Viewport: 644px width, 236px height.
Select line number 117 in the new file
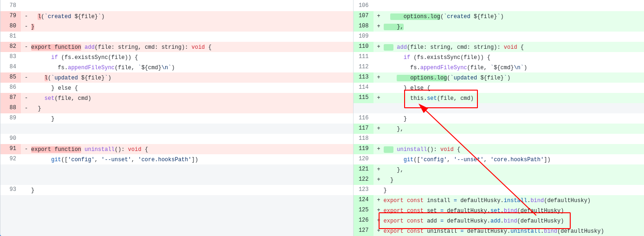pos(363,129)
